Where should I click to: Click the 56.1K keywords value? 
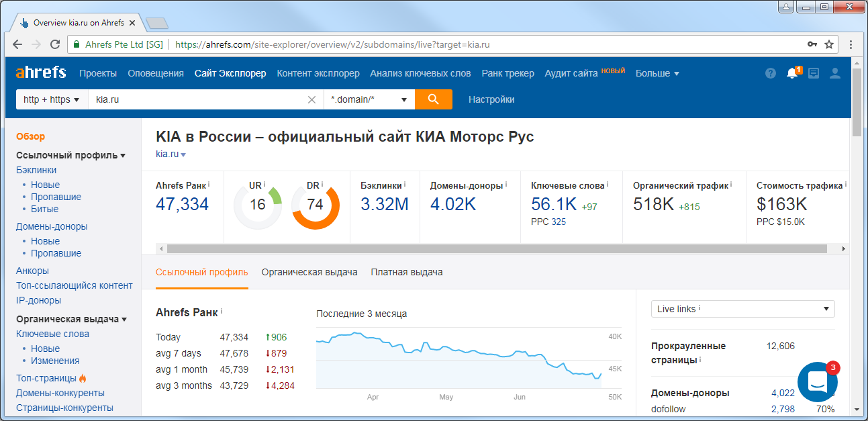pos(554,204)
